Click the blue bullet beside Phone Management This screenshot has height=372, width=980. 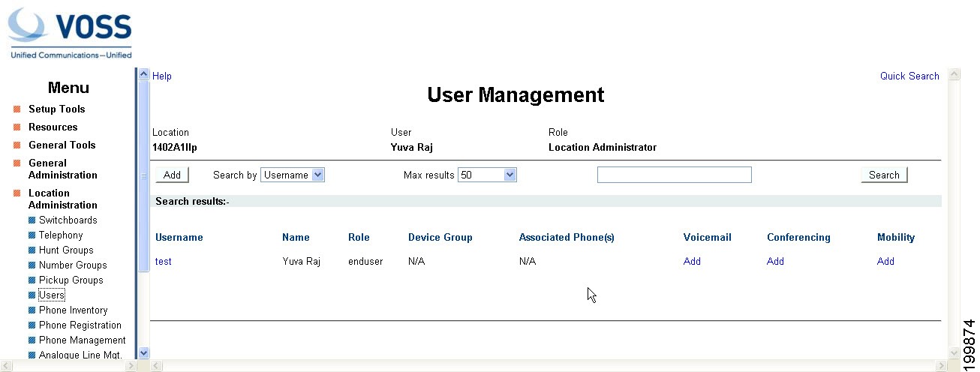tap(32, 340)
